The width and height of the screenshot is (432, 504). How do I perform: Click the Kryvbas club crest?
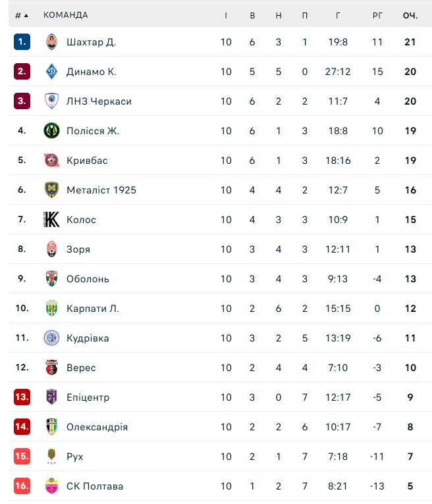[51, 161]
